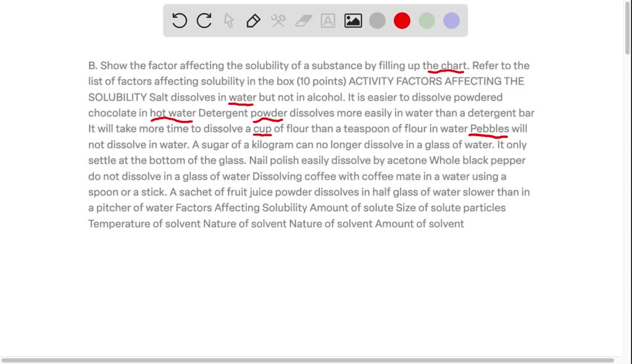Activate the Text tool icon
The height and width of the screenshot is (364, 632).
(327, 20)
